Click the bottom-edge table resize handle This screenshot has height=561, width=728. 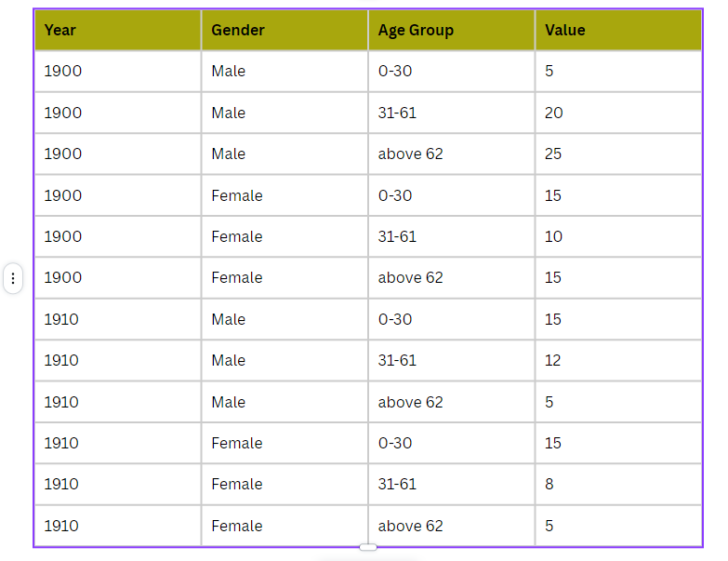368,547
